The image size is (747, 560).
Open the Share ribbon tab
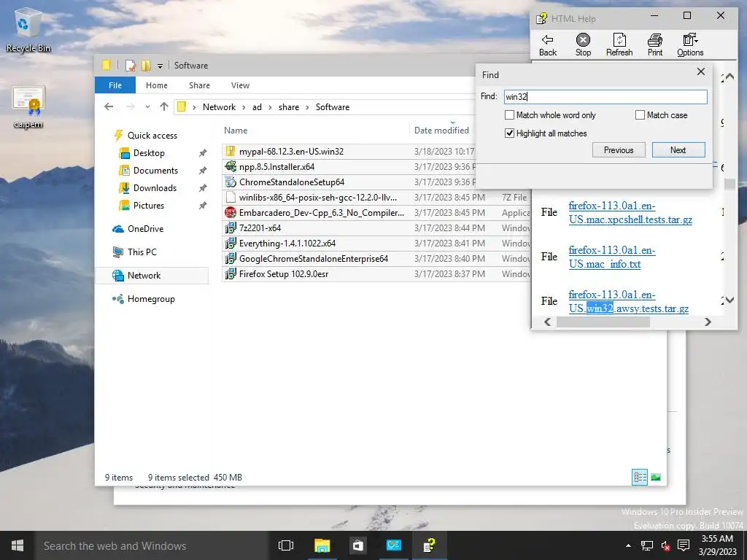199,85
